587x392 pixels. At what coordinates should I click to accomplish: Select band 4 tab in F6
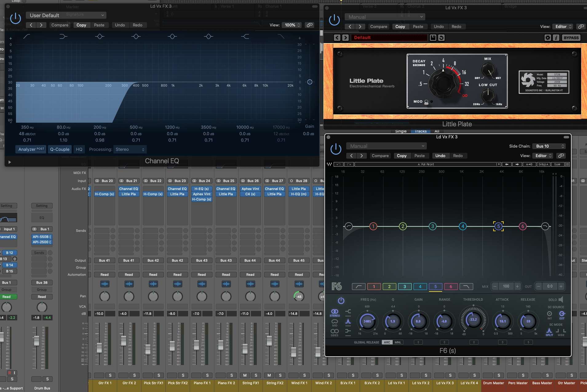pyautogui.click(x=420, y=287)
